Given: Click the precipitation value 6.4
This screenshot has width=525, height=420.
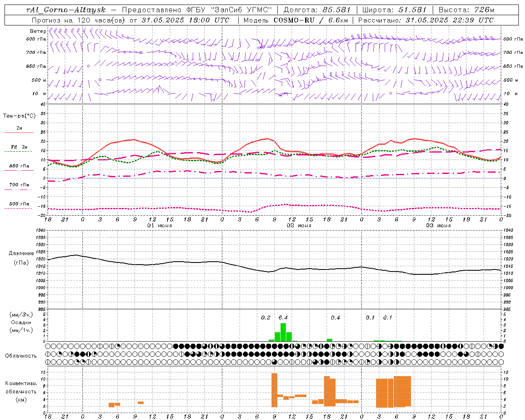Looking at the screenshot, I should coord(283,317).
